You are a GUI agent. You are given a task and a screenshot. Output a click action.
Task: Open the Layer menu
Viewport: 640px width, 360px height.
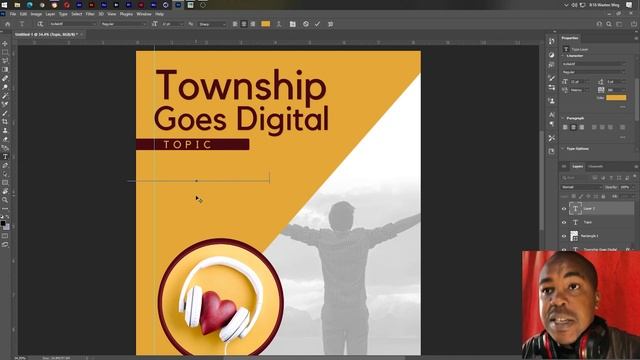[x=50, y=14]
